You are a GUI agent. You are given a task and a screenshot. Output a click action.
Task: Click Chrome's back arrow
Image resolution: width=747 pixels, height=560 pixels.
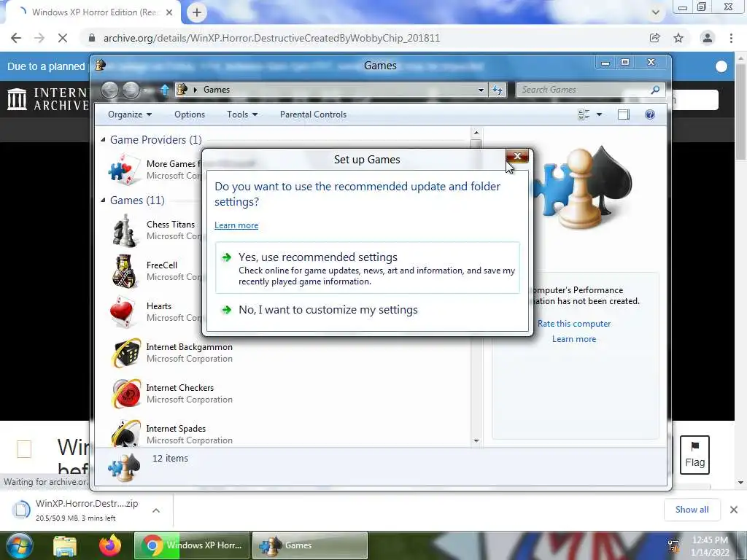(16, 38)
